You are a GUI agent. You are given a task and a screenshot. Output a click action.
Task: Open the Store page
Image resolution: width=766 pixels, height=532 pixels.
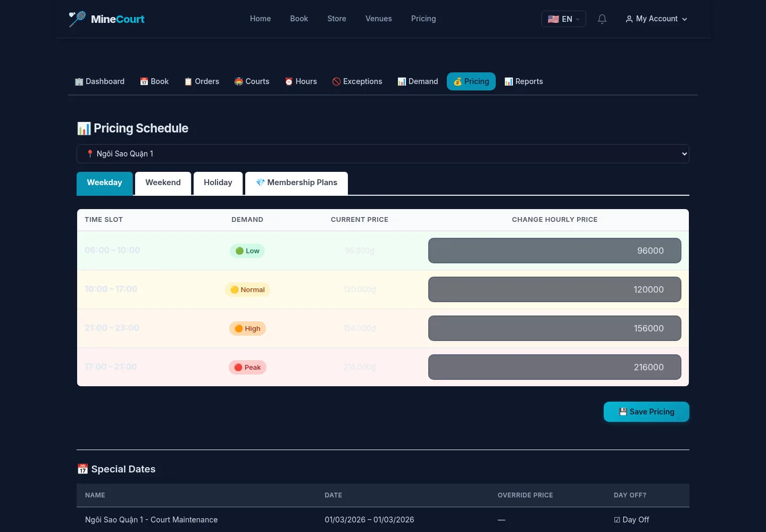[x=337, y=19]
